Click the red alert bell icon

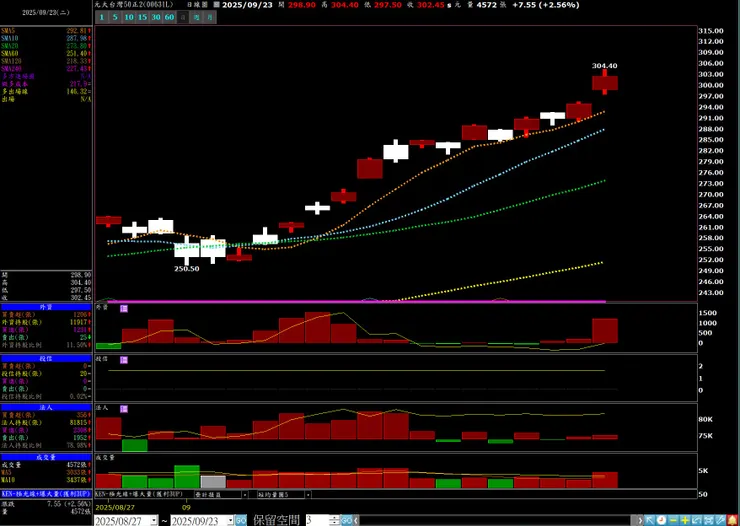click(x=732, y=520)
